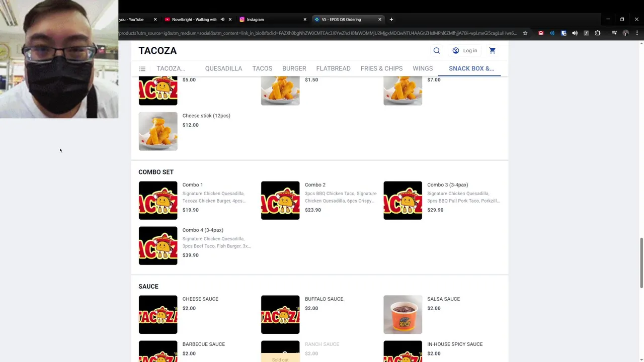This screenshot has width=644, height=362.
Task: Open BUFFALO SAUCE product image
Action: tap(280, 314)
